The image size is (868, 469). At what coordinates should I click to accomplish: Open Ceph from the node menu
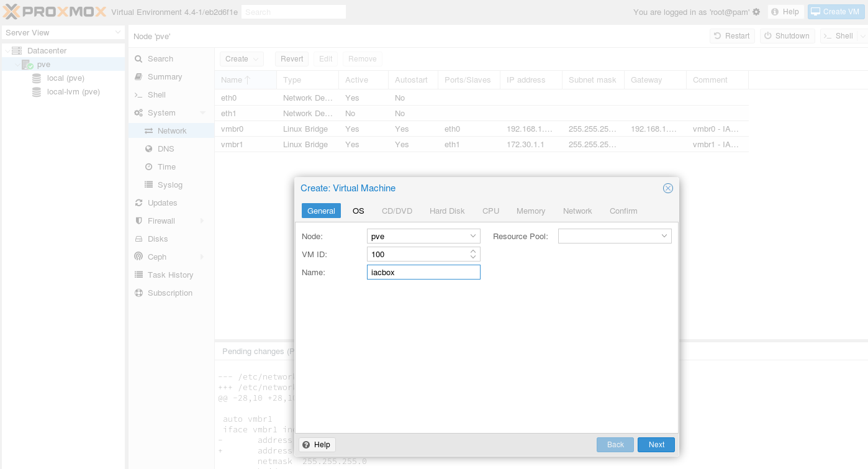156,257
